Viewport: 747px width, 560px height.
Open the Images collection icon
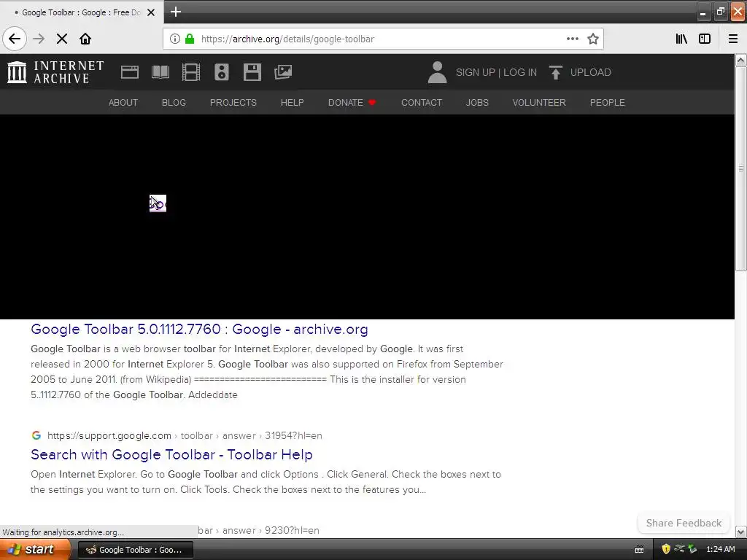pyautogui.click(x=283, y=72)
